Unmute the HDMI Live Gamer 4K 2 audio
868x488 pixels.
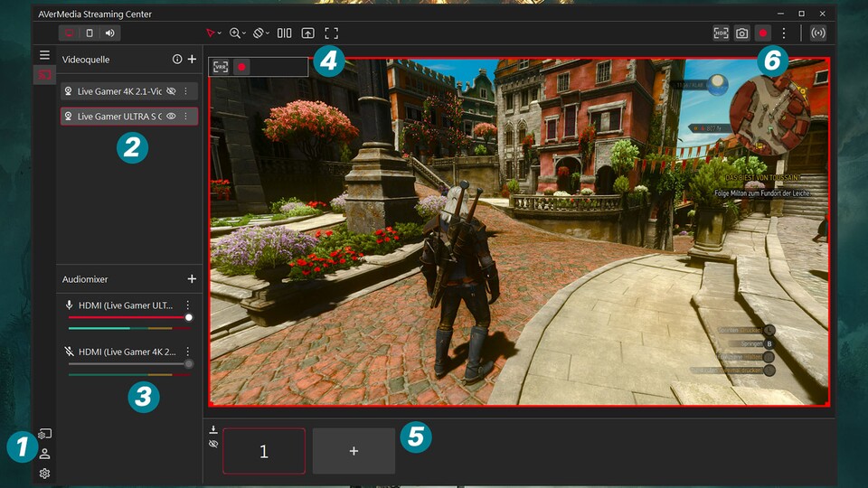point(70,352)
